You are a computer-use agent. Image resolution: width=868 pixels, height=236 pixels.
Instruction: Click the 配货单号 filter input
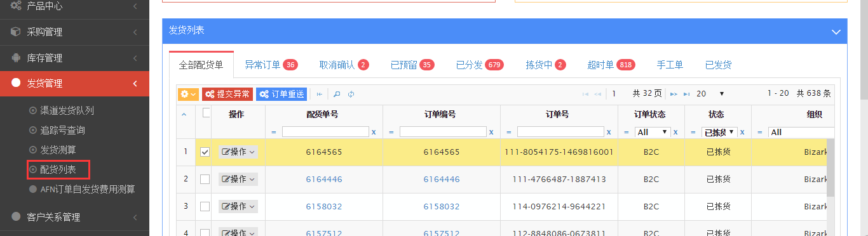coord(325,132)
